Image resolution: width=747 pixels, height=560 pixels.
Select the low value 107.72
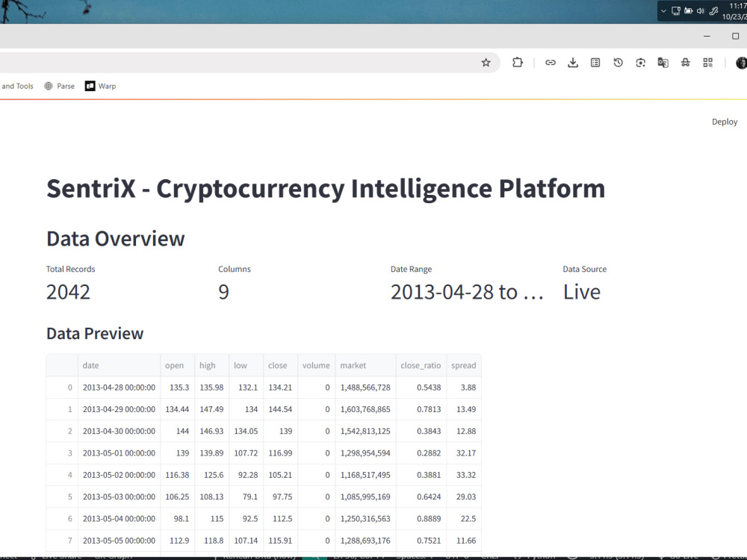click(x=246, y=453)
